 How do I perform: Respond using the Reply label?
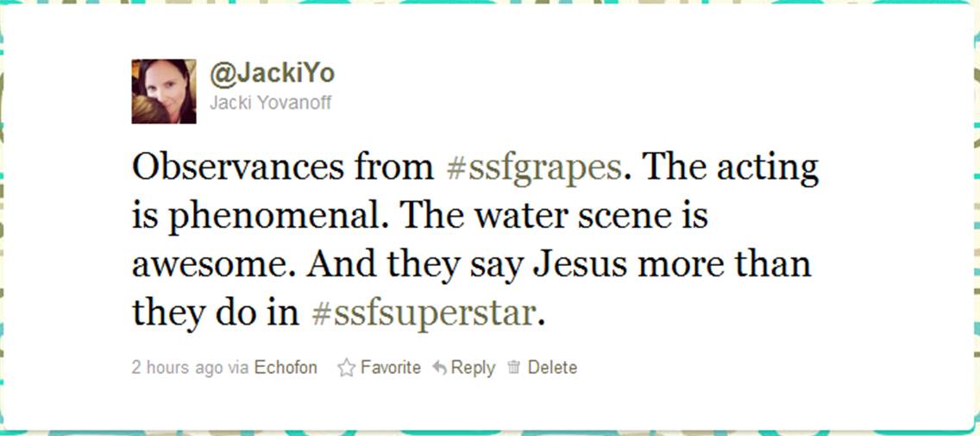click(473, 368)
